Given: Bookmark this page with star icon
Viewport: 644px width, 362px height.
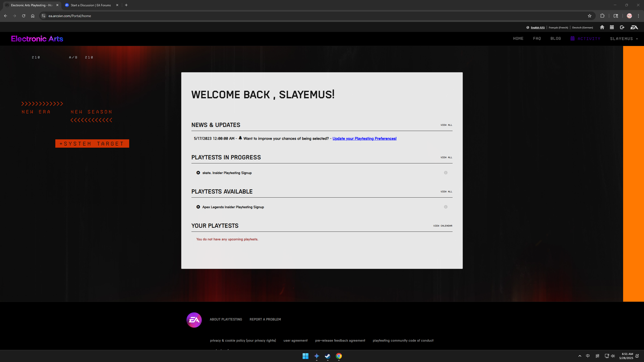Looking at the screenshot, I should click(x=589, y=16).
